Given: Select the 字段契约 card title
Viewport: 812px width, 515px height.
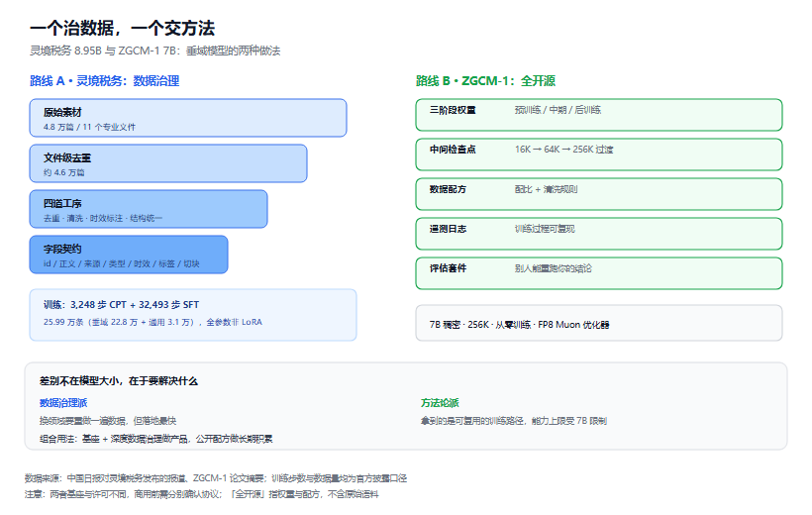Looking at the screenshot, I should tap(62, 250).
